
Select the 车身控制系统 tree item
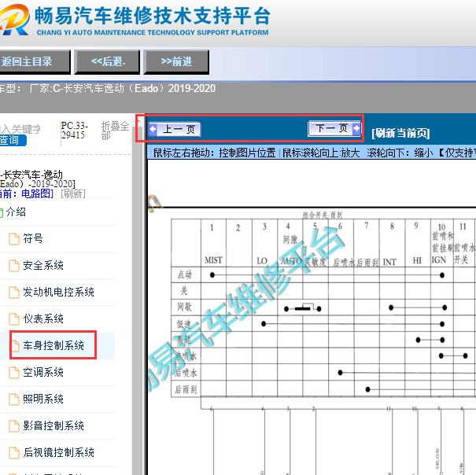pos(54,345)
